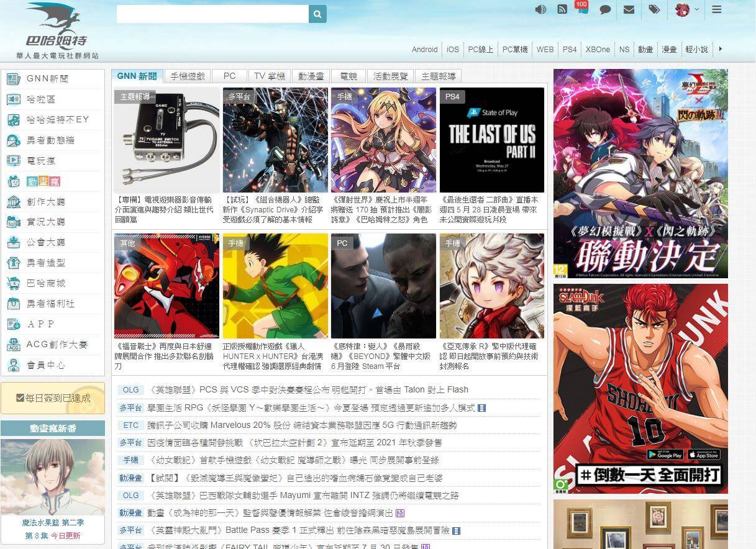Open the PS4 platform link
Viewport: 756px width, 549px height.
(570, 49)
